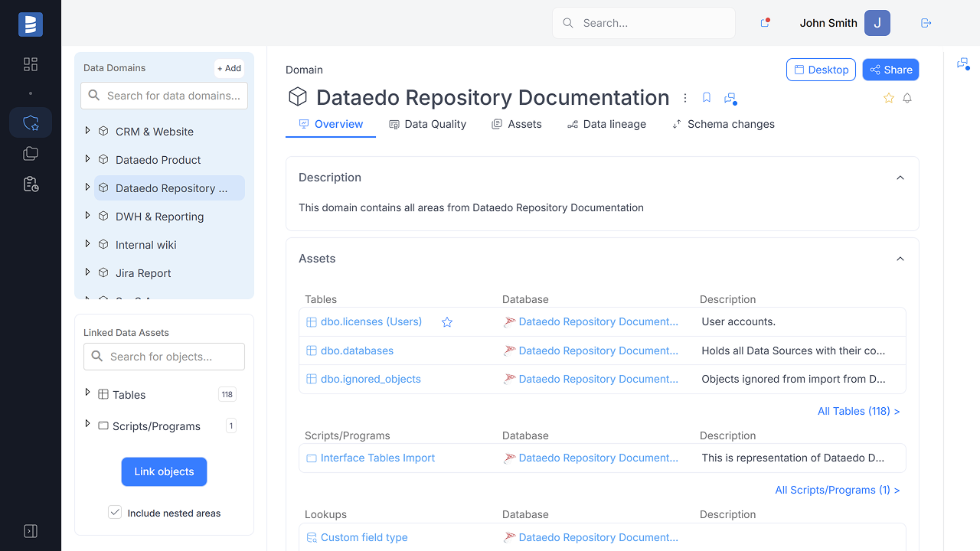
Task: Disable the Include nested areas checkbox
Action: tap(115, 512)
